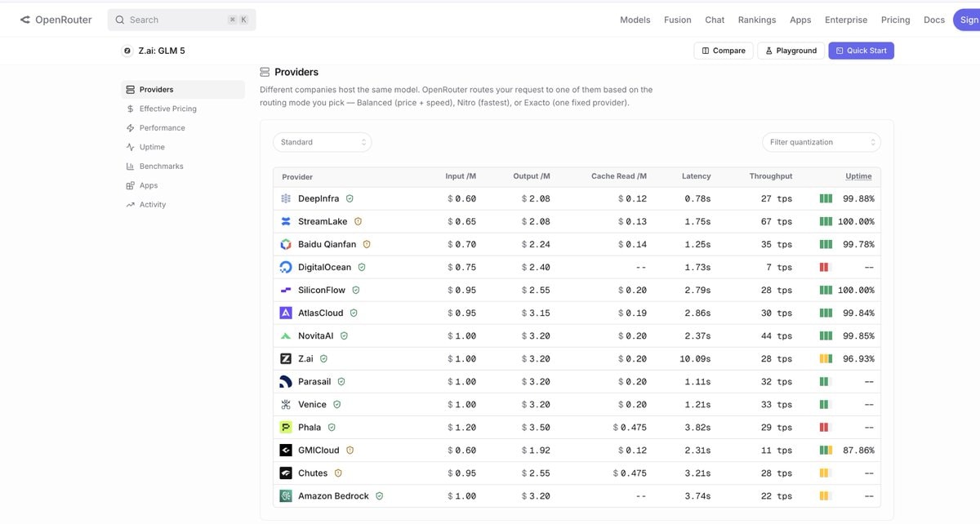This screenshot has width=980, height=524.
Task: Click the 87.86% uptime value
Action: tap(858, 450)
